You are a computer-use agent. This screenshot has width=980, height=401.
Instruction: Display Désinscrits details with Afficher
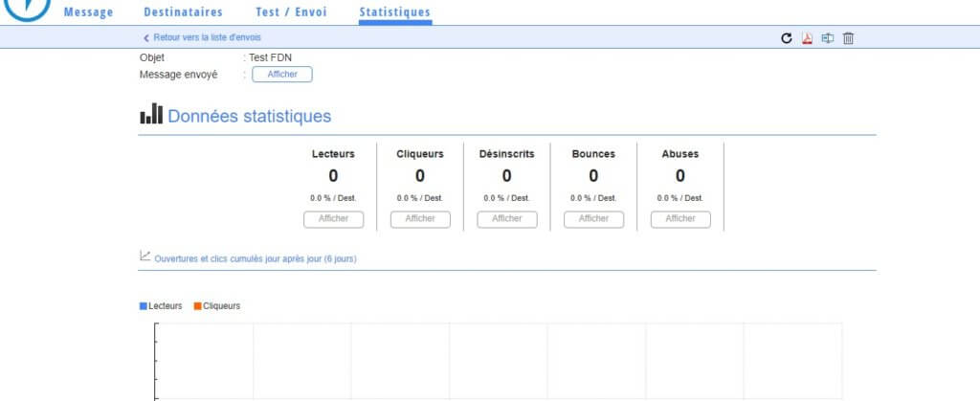tap(507, 219)
